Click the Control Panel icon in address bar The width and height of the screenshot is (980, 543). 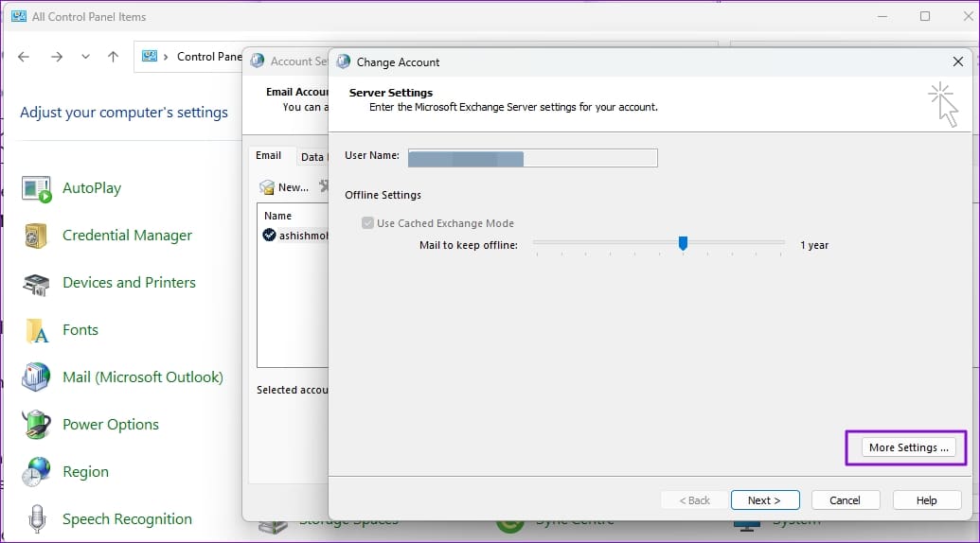(x=150, y=56)
